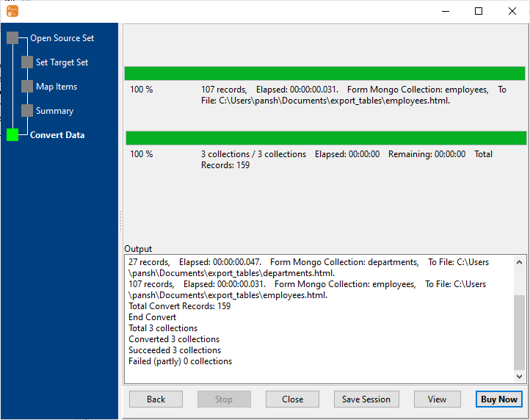Select the Summary step square icon
The width and height of the screenshot is (530, 420).
[x=27, y=111]
